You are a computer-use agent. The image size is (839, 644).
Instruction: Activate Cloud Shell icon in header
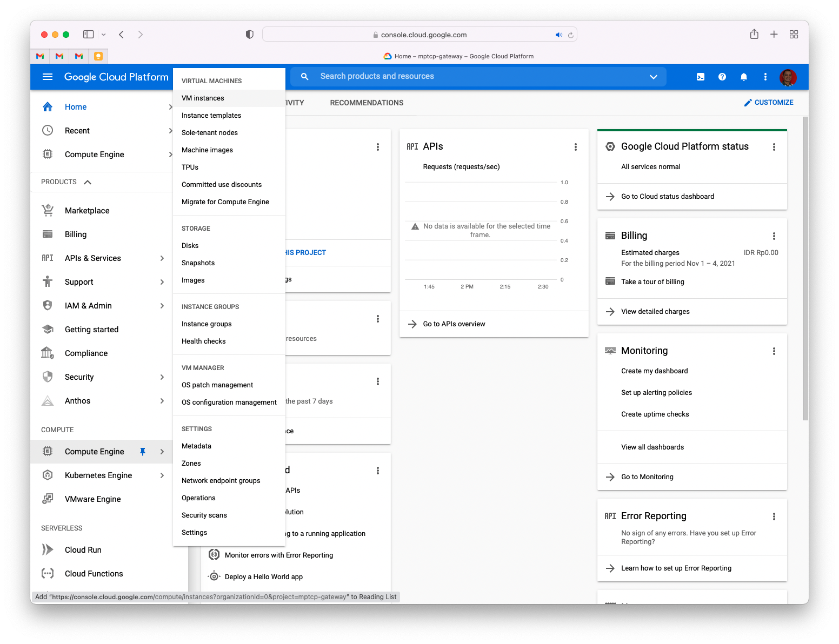coord(701,77)
